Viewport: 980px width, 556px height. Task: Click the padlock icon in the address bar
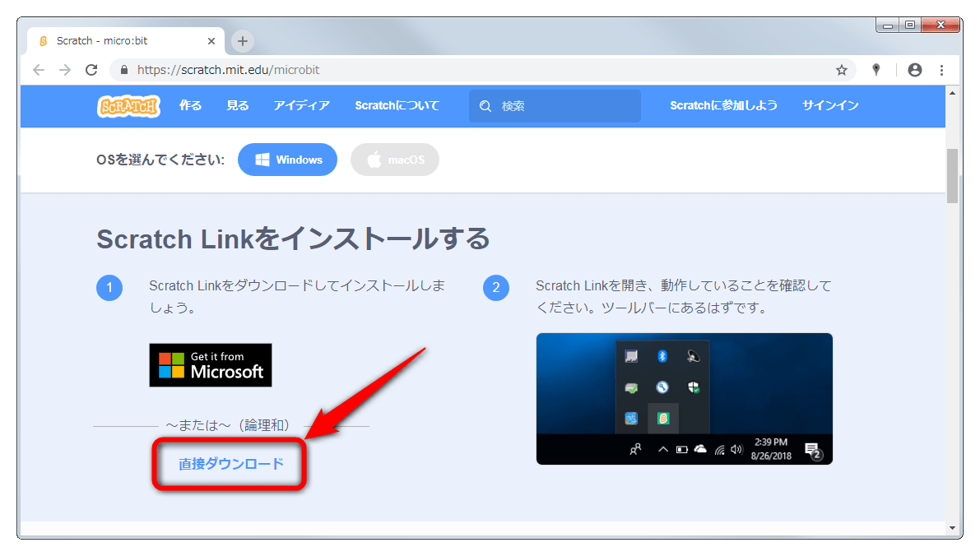click(123, 71)
